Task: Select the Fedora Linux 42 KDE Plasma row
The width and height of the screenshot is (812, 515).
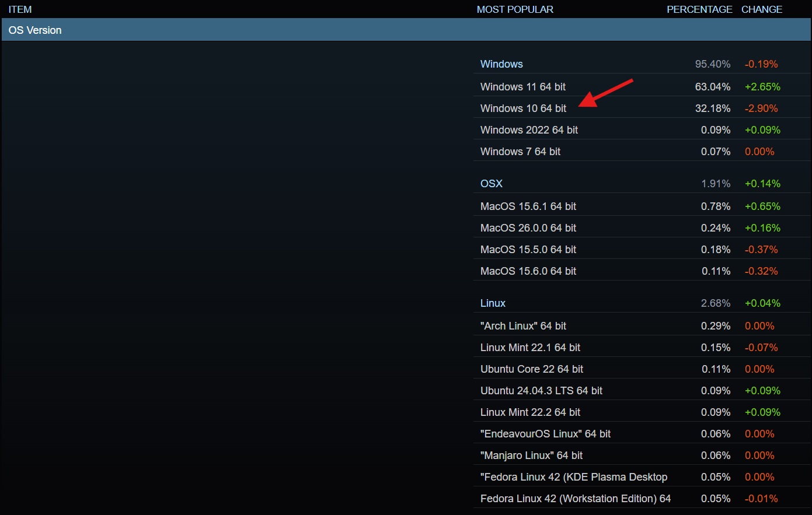Action: click(x=573, y=477)
